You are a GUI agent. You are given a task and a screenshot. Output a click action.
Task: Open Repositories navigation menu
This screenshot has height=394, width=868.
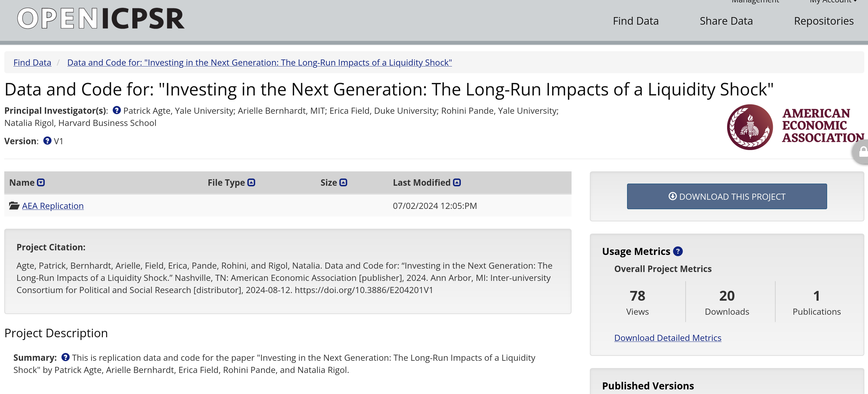823,21
